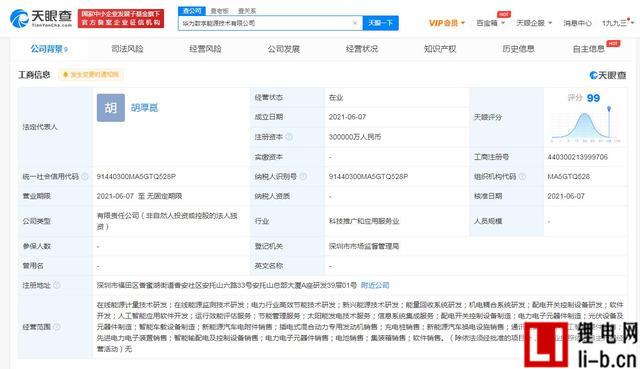Select the 查老板 search tab
Screen dimensions: 640x369
(220, 11)
